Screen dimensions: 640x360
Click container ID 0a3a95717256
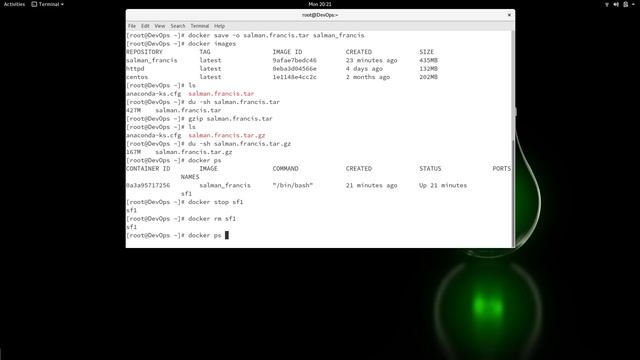click(x=148, y=185)
